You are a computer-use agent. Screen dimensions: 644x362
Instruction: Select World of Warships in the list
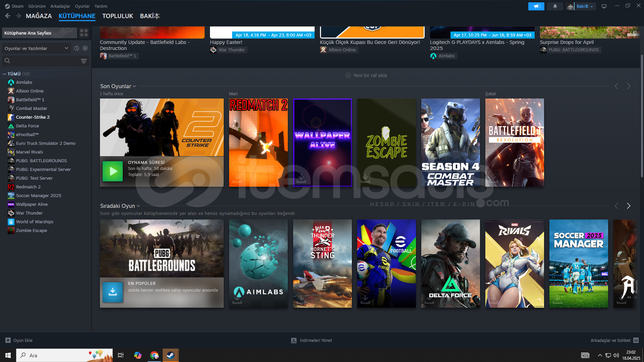(35, 222)
